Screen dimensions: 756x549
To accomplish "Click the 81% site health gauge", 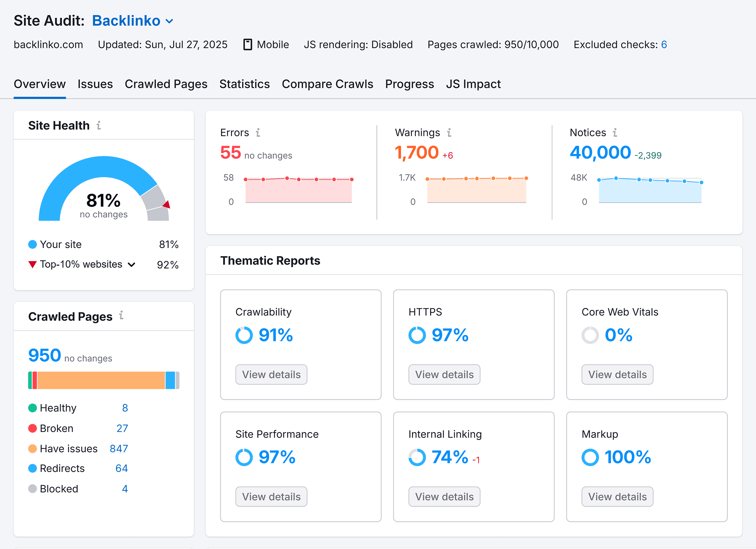I will 104,189.
